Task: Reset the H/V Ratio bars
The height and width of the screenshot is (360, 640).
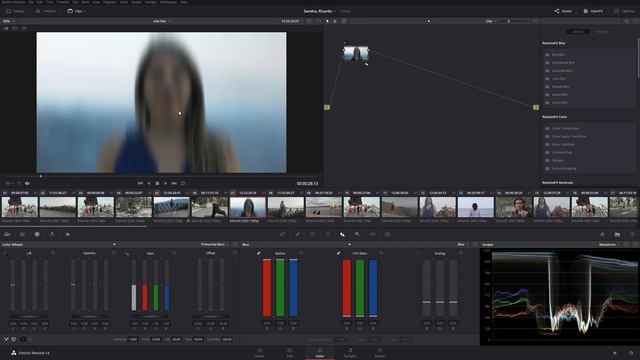Action: tap(381, 253)
